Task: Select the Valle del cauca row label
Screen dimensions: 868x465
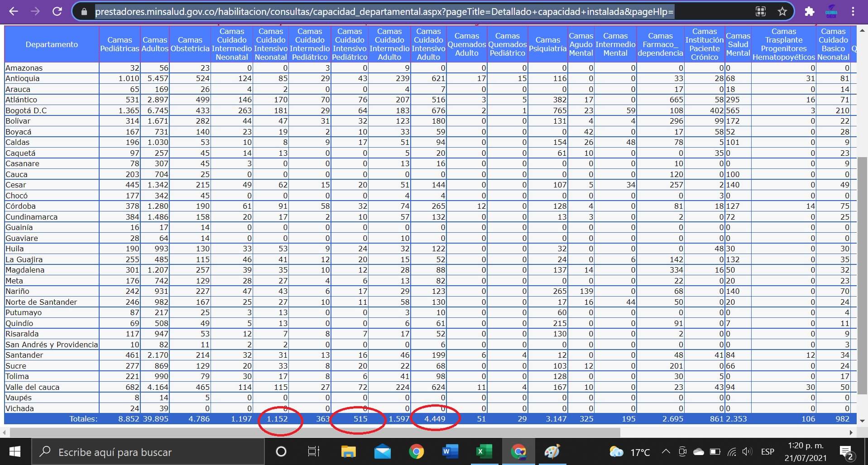Action: [x=32, y=387]
